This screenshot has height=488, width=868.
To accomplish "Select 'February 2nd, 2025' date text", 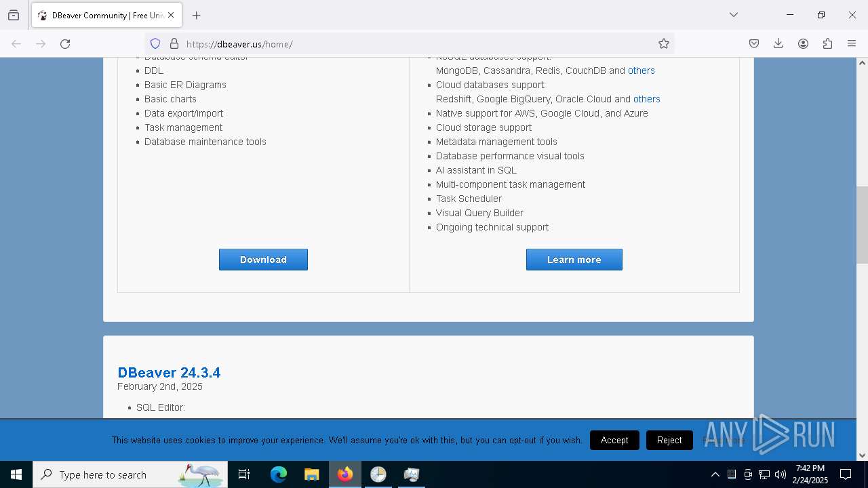I will click(160, 386).
